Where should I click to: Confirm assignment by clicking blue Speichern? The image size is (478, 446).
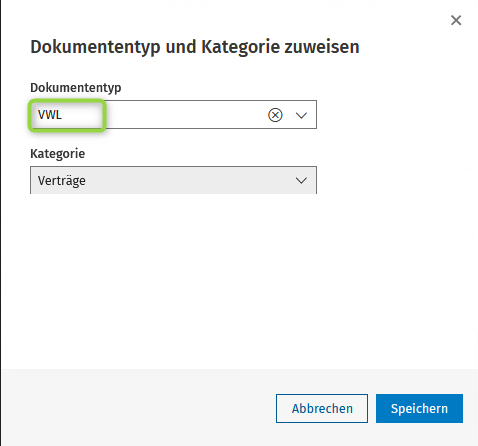(x=419, y=408)
